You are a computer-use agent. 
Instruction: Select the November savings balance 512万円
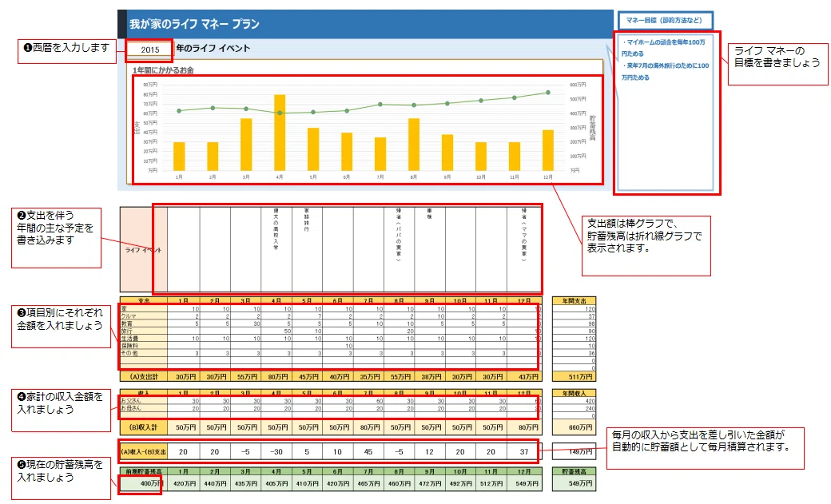[x=491, y=483]
